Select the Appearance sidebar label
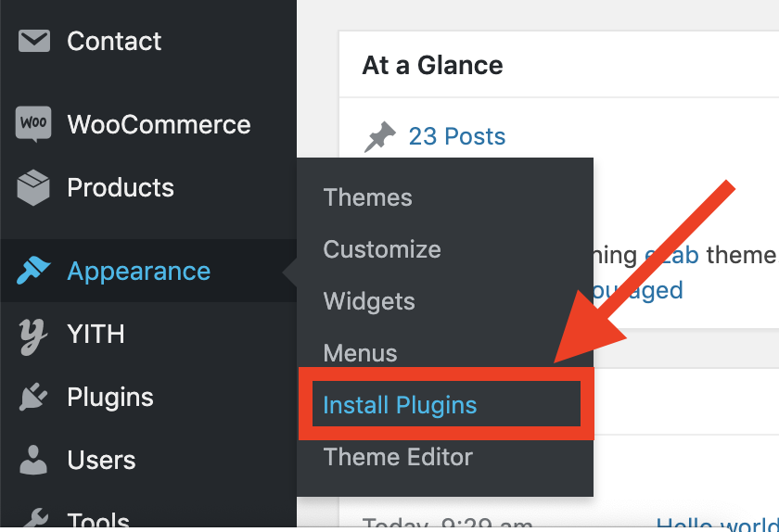Viewport: 779px width, 532px height. click(x=139, y=272)
